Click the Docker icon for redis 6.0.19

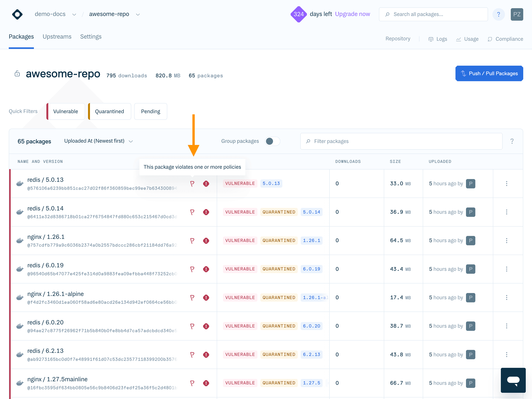pyautogui.click(x=20, y=269)
